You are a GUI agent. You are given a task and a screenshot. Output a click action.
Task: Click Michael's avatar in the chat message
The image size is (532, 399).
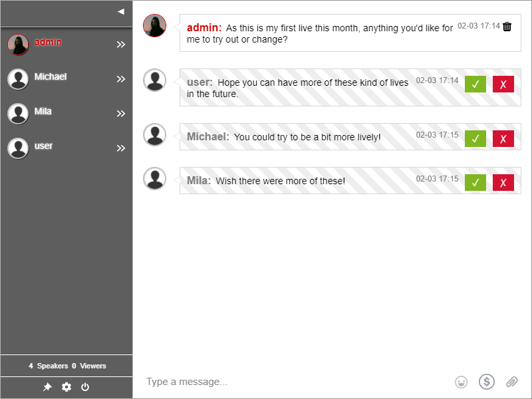coord(155,135)
